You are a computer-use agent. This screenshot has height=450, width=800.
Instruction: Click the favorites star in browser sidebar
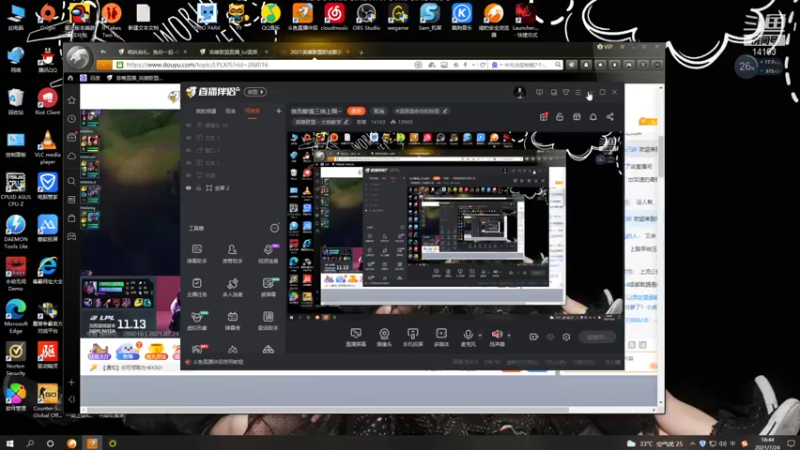pyautogui.click(x=71, y=101)
